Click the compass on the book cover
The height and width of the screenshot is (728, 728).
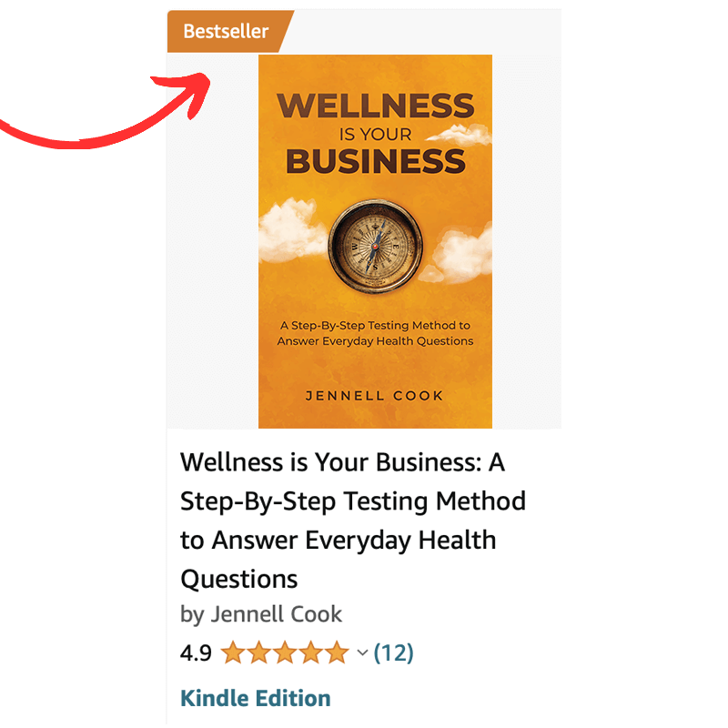[x=375, y=246]
